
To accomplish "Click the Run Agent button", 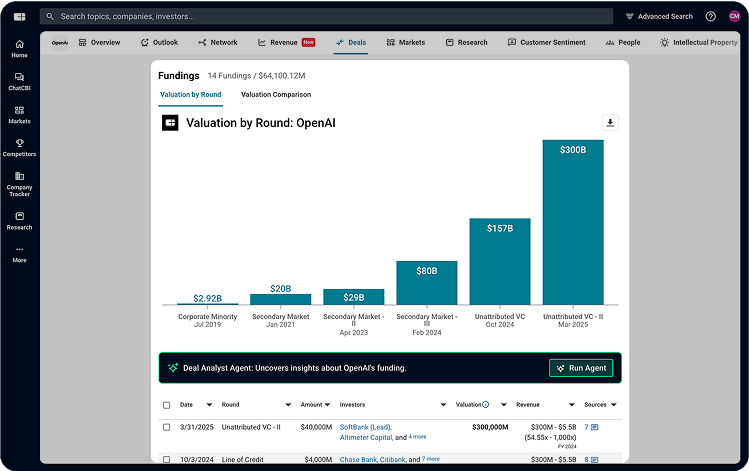I will coord(581,368).
